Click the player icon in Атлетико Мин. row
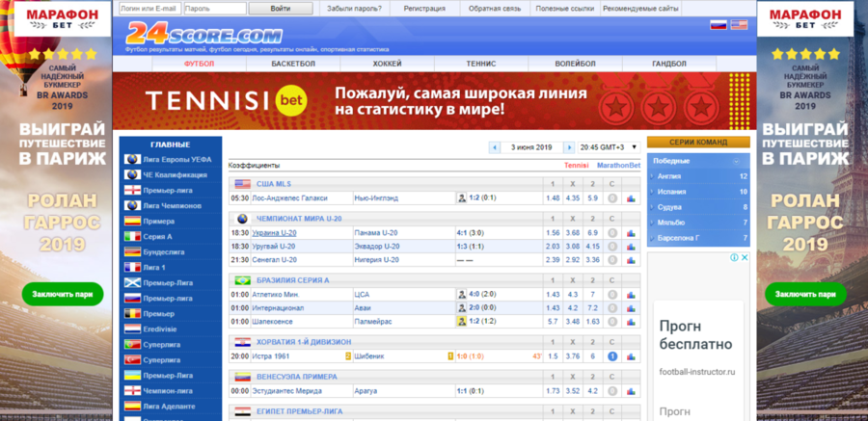868x421 pixels. 462,295
